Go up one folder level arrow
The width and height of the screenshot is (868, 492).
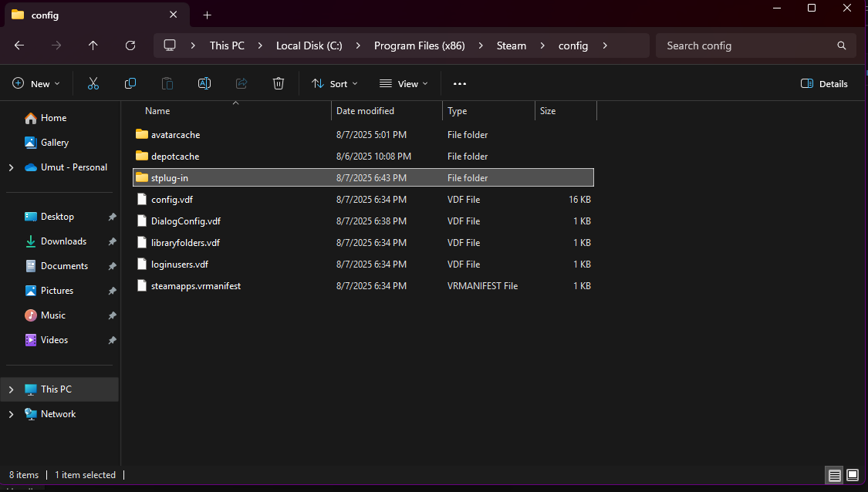[93, 45]
